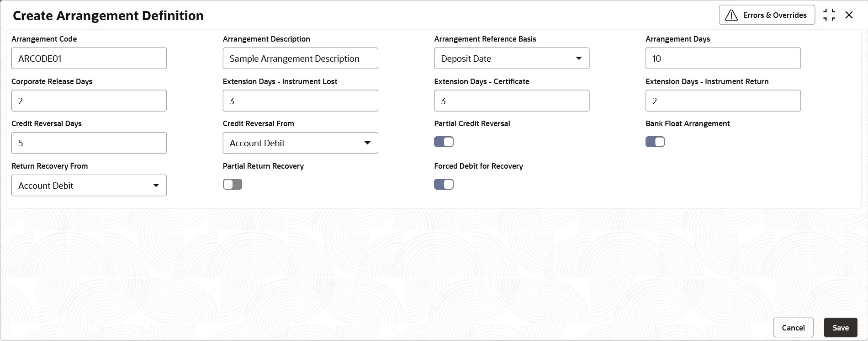Screen dimensions: 868x341
Task: Toggle the Partial Credit Reversal switch
Action: click(444, 142)
